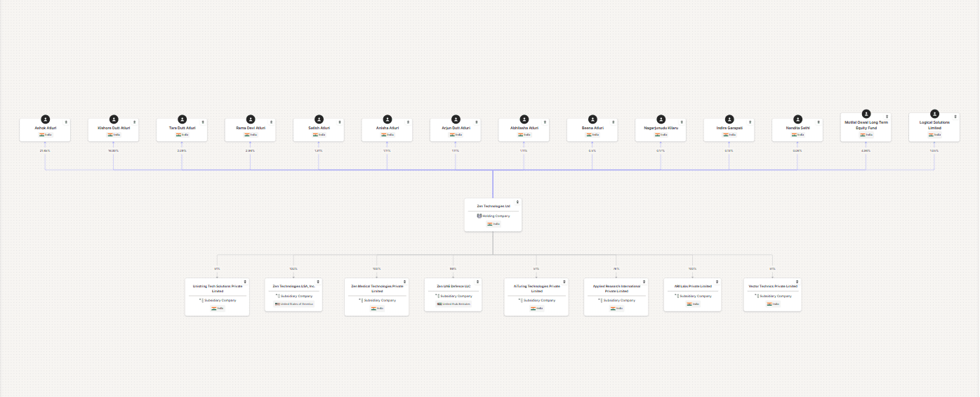Select the Nandita Sethi shareholder card
This screenshot has width=980, height=397.
[797, 130]
